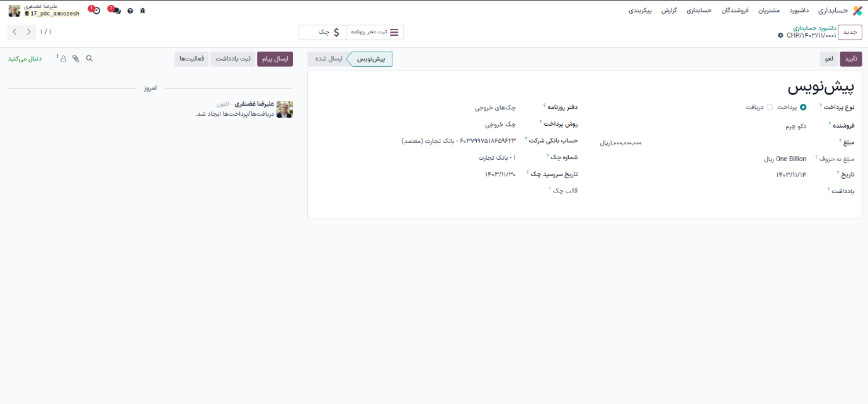Screen dimensions: 868x404
Task: Click the help question mark icon
Action: click(130, 11)
